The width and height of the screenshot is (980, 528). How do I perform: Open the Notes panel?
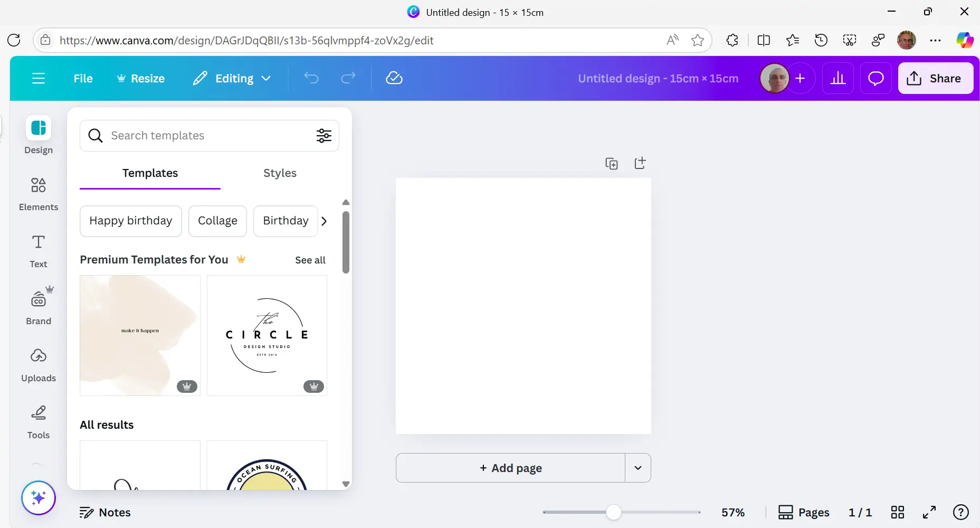pyautogui.click(x=105, y=513)
